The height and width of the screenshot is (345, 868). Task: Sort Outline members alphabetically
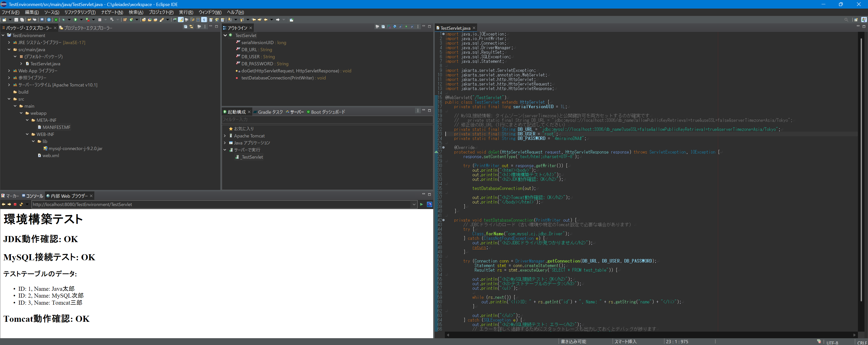click(x=389, y=27)
